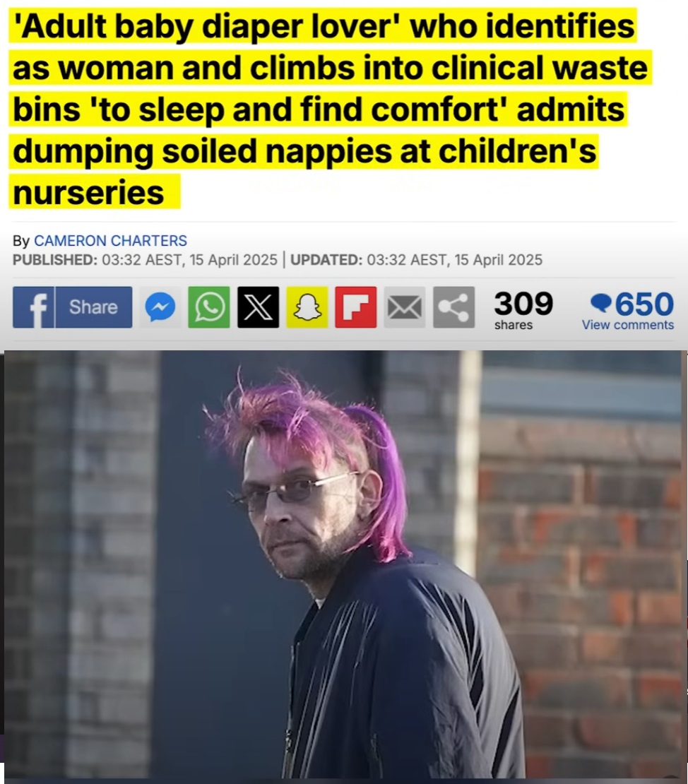Share article via Messenger icon
The image size is (688, 784).
[x=160, y=307]
